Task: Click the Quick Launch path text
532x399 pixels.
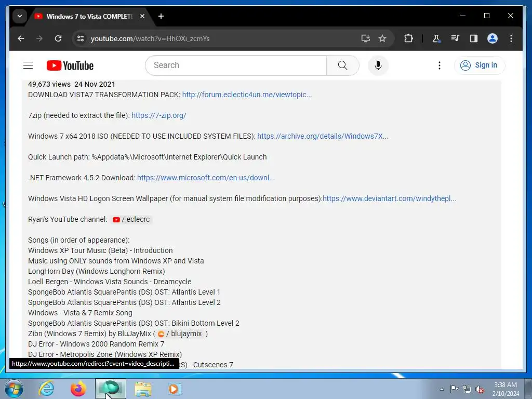Action: (x=147, y=157)
